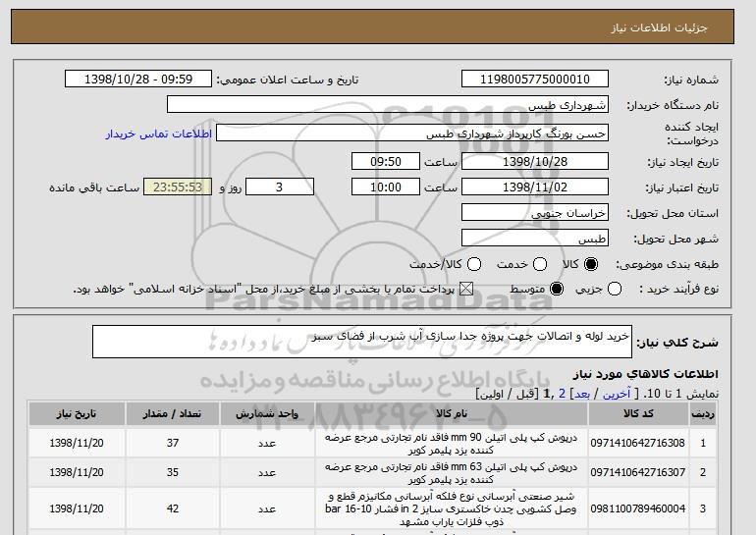Click the شرح کلی نیاز label
The width and height of the screenshot is (756, 535).
[x=677, y=343]
